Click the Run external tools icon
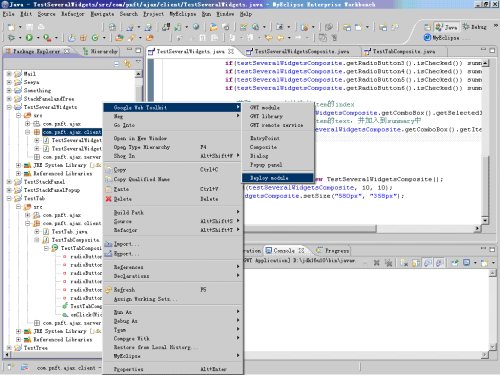Image resolution: width=500 pixels, height=375 pixels. pos(47,38)
